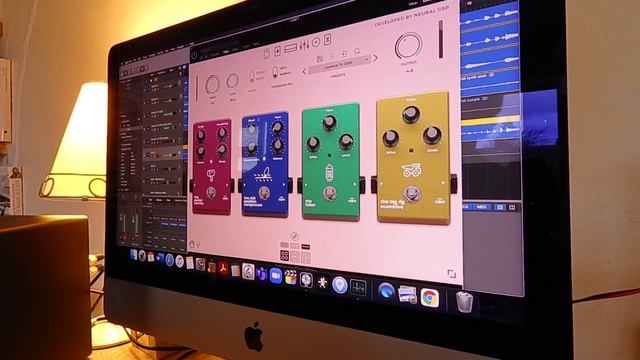
Task: Go to the previous preset arrow
Action: [x=304, y=72]
